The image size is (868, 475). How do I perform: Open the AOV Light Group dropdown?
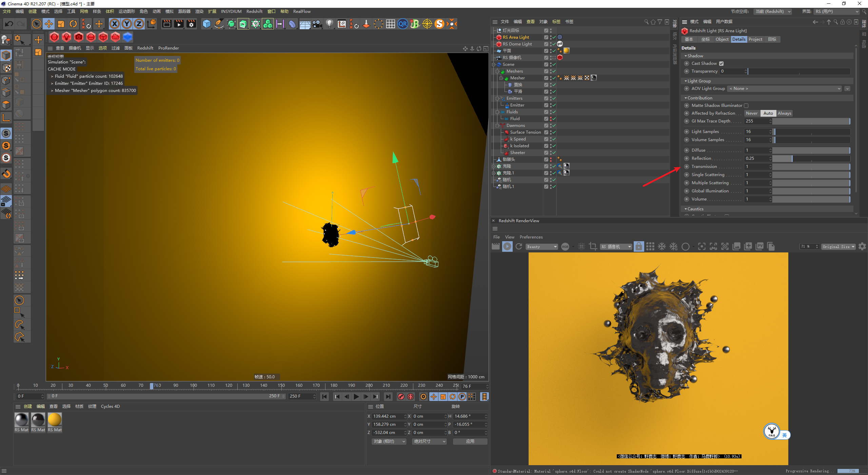pos(785,89)
